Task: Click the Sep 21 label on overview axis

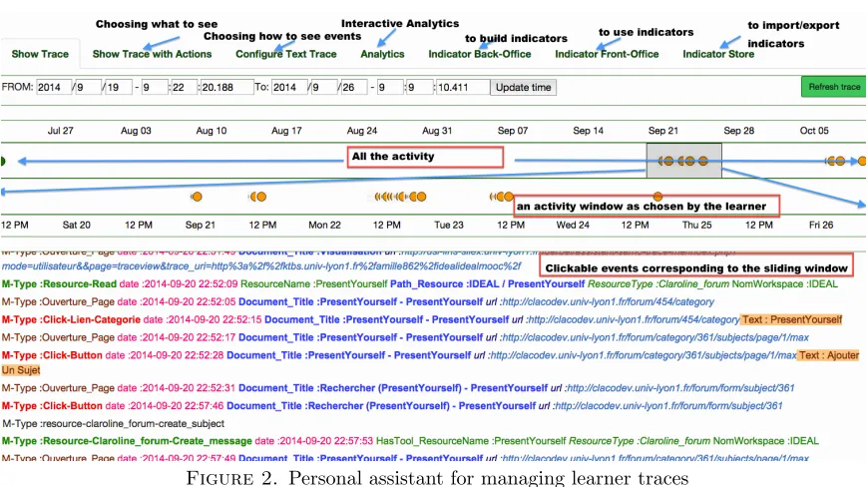Action: [x=663, y=131]
